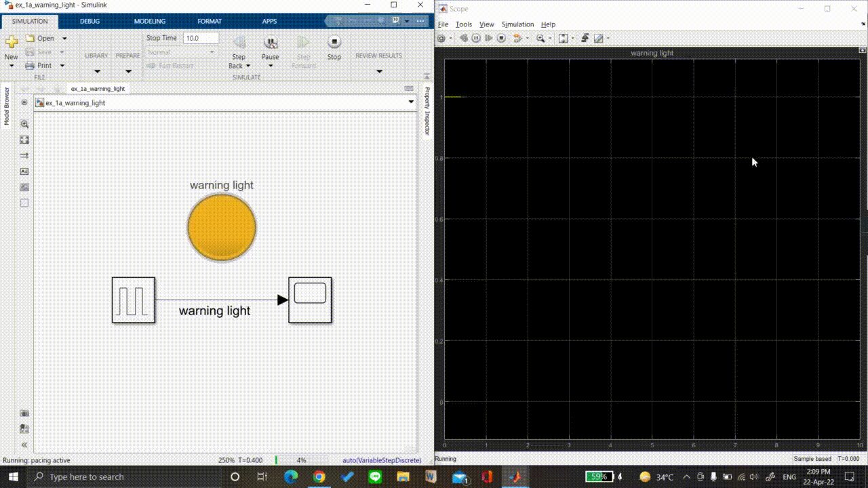The width and height of the screenshot is (868, 488).
Task: Click the Fit to View icon in palette
Action: click(24, 140)
